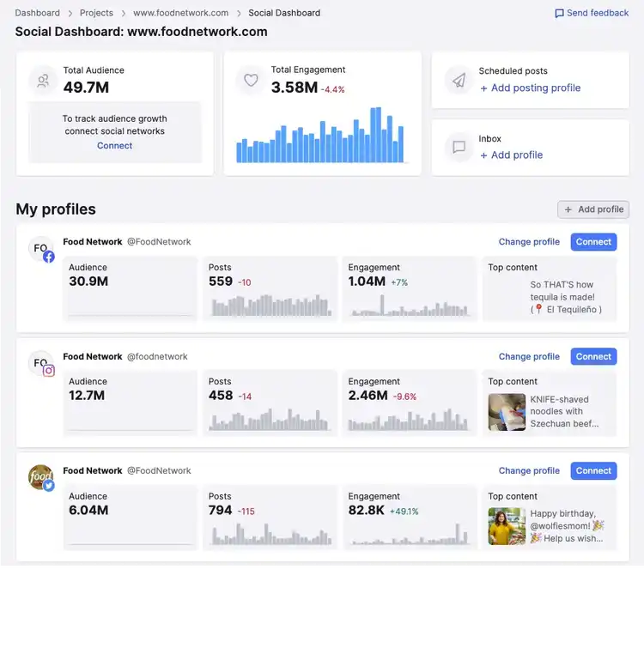The height and width of the screenshot is (648, 644).
Task: Open the KNIFE-shaved noodles top content thumbnail
Action: click(x=507, y=412)
